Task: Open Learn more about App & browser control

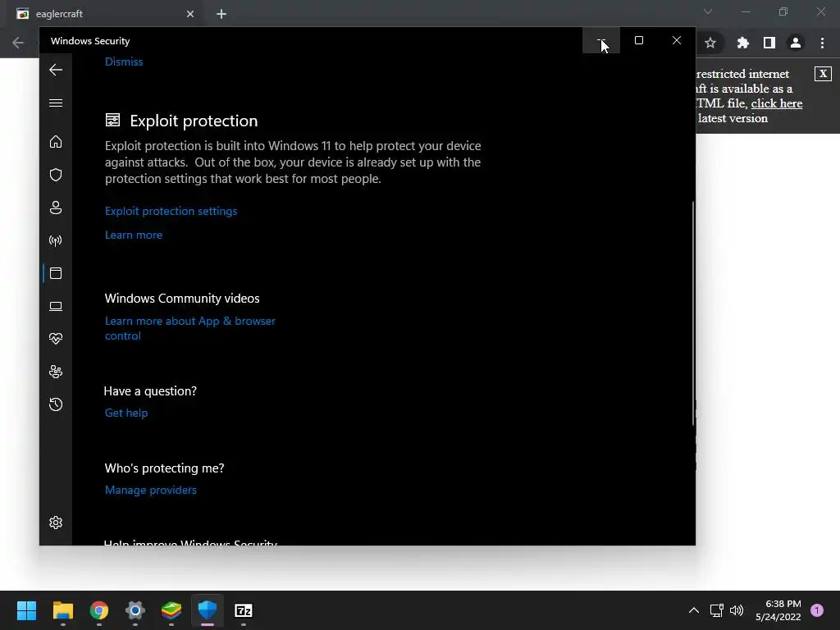Action: (190, 328)
